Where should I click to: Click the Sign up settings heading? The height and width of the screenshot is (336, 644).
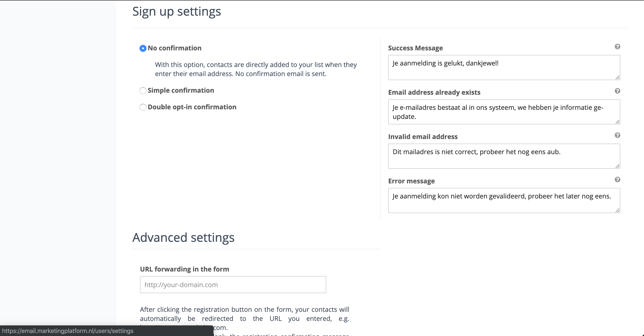pyautogui.click(x=177, y=12)
